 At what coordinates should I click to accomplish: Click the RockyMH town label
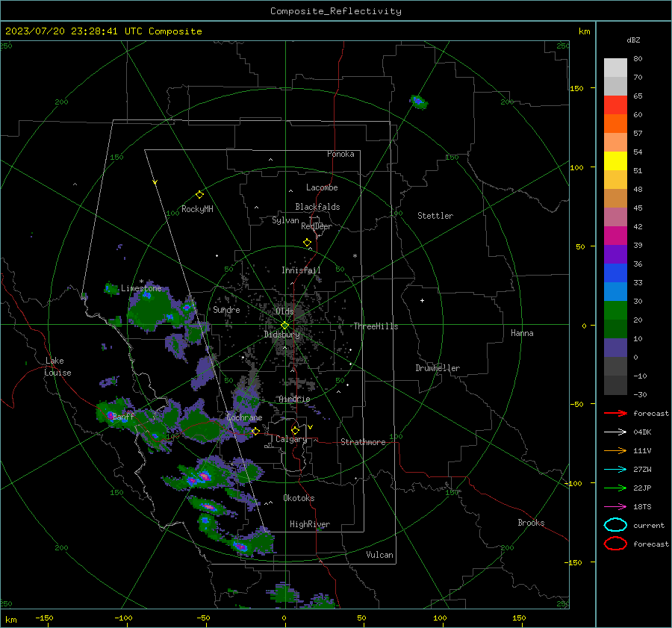pos(197,209)
